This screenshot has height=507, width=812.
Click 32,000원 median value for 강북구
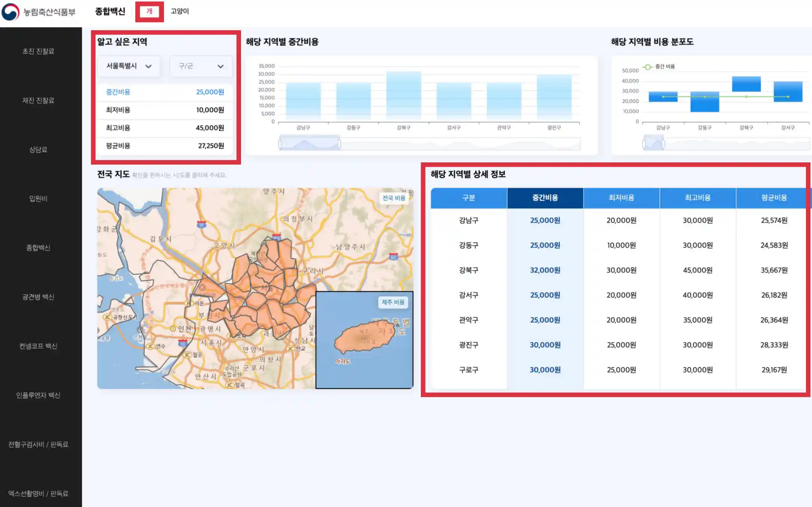click(x=545, y=270)
